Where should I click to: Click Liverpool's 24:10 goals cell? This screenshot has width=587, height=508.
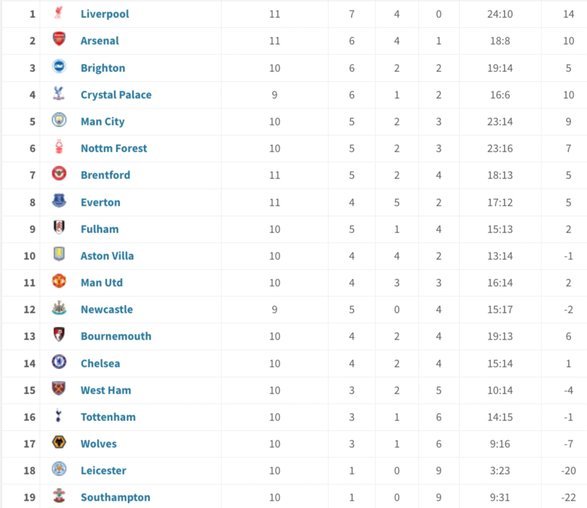[500, 14]
